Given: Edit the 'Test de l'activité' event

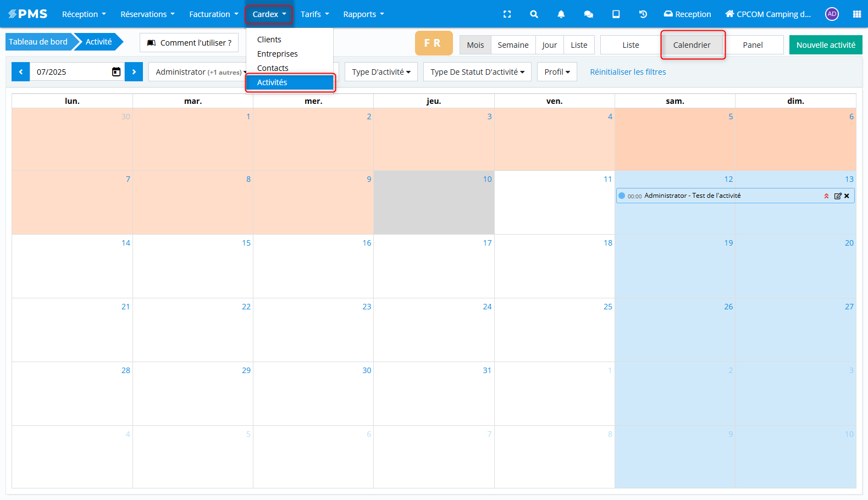Looking at the screenshot, I should 837,196.
